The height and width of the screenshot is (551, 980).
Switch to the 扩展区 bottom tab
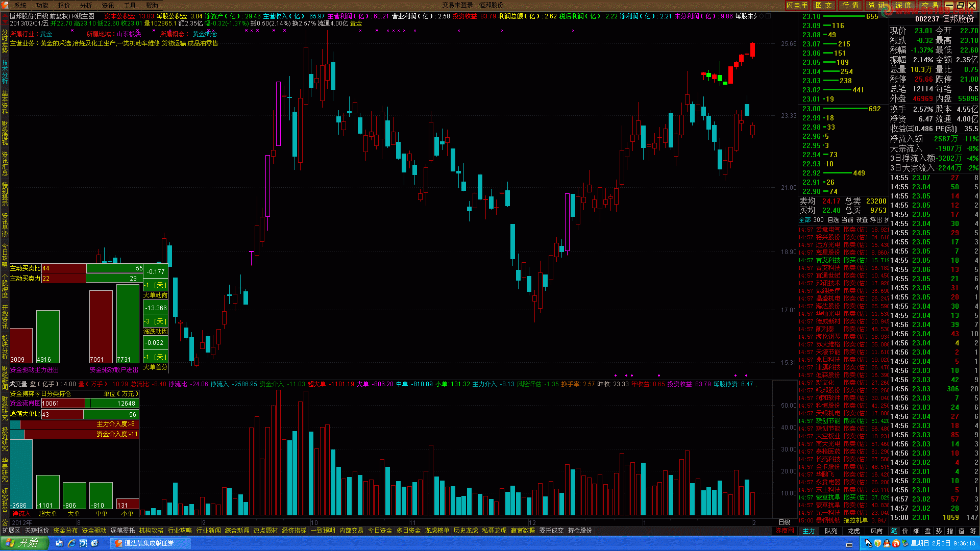pos(11,531)
